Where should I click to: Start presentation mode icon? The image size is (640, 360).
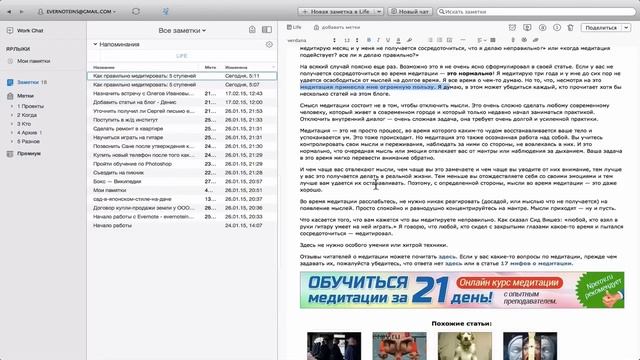tap(527, 27)
